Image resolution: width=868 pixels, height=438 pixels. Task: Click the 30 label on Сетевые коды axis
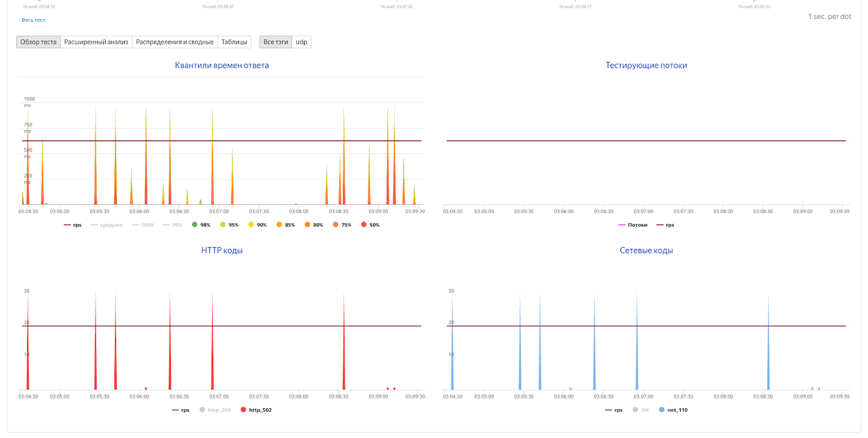tap(451, 291)
